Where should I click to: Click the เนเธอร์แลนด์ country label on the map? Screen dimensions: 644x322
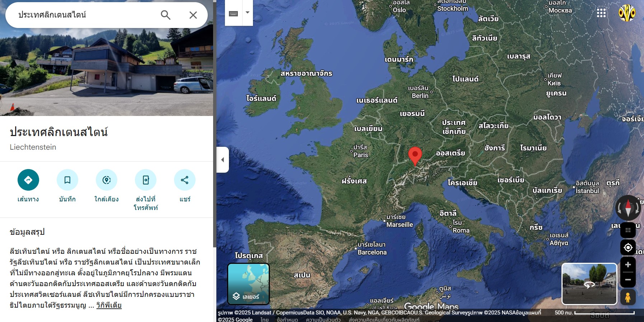377,100
